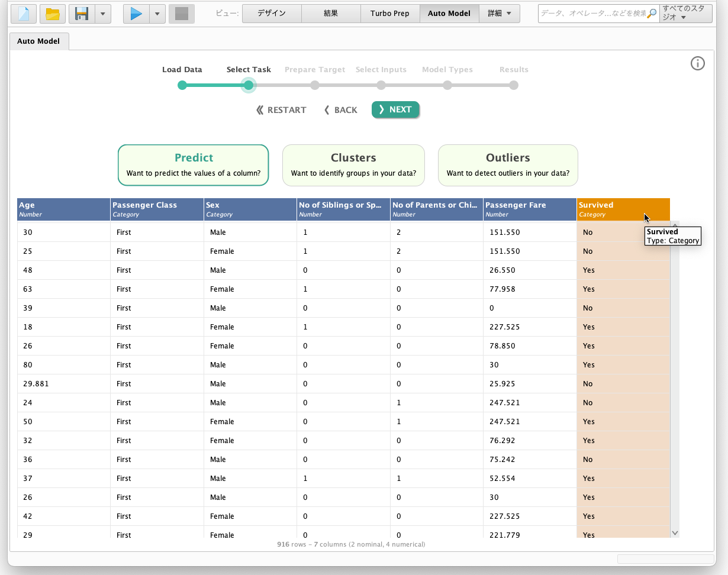Select the Auto Model view button

449,13
